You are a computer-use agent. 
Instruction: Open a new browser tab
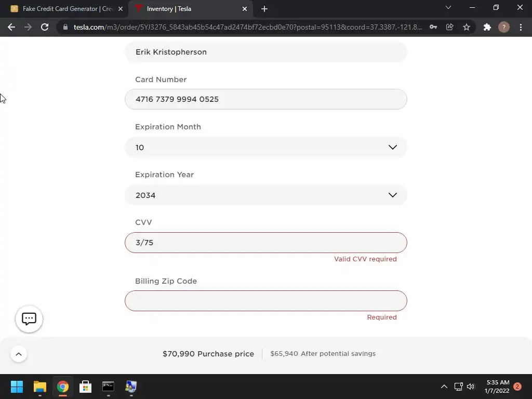(x=264, y=9)
